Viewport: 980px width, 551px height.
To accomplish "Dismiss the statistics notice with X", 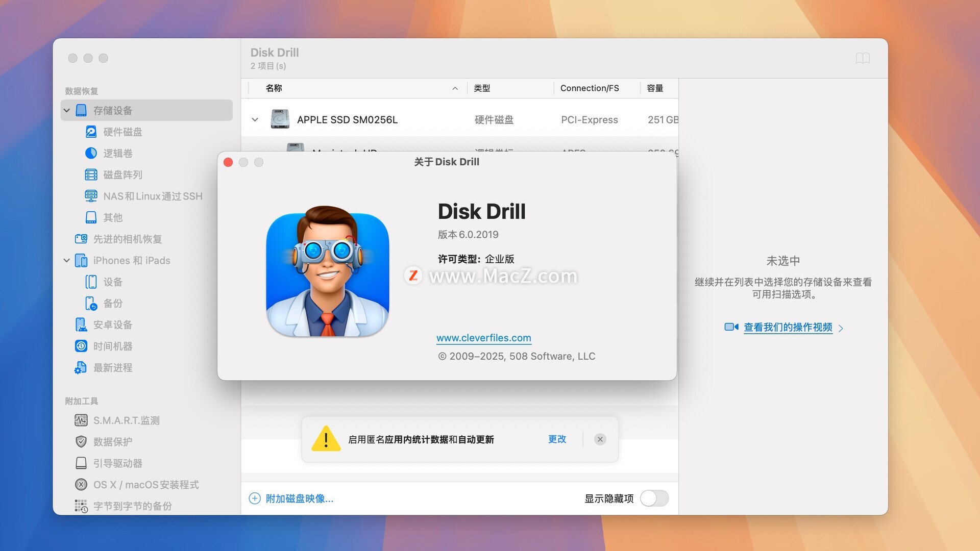I will (600, 439).
